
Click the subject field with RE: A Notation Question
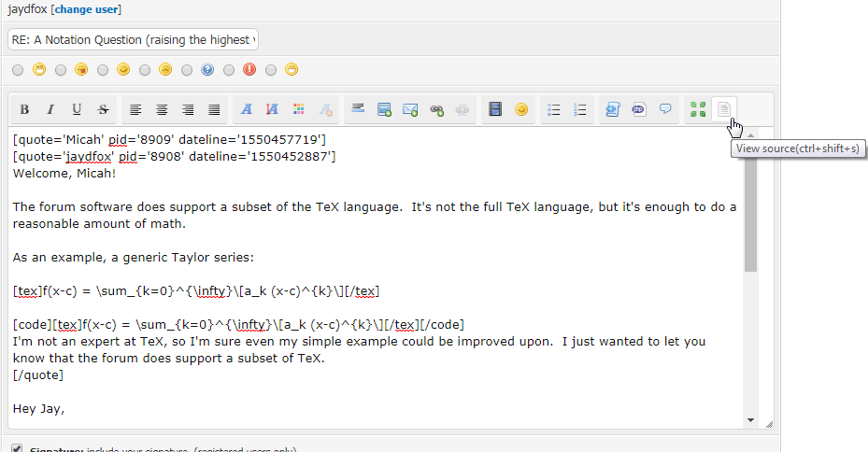tap(133, 40)
